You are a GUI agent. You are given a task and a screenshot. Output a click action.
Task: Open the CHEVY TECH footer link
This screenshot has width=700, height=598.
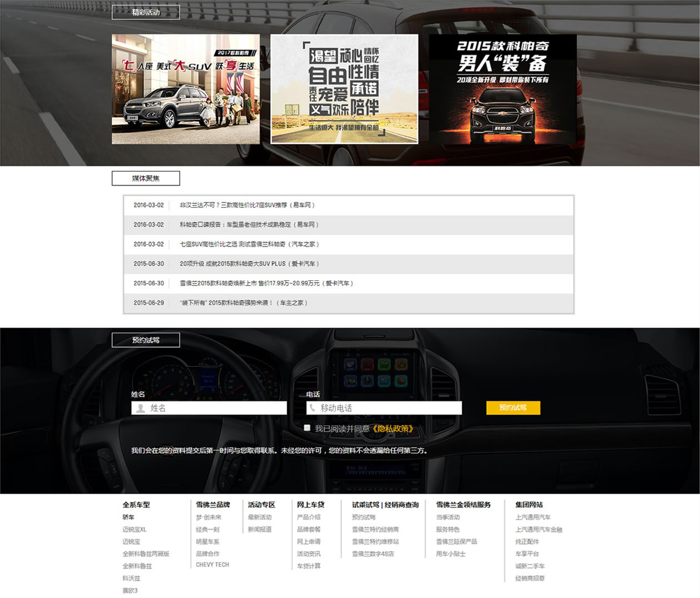click(x=212, y=565)
